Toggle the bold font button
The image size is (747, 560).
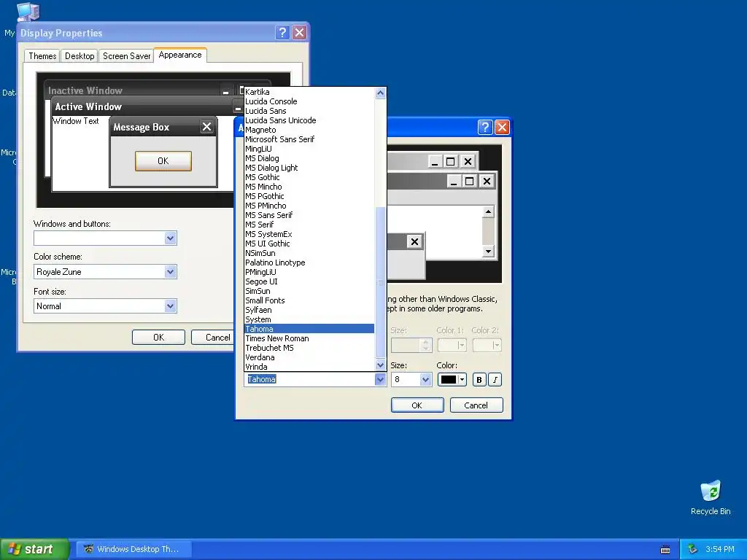click(x=479, y=379)
